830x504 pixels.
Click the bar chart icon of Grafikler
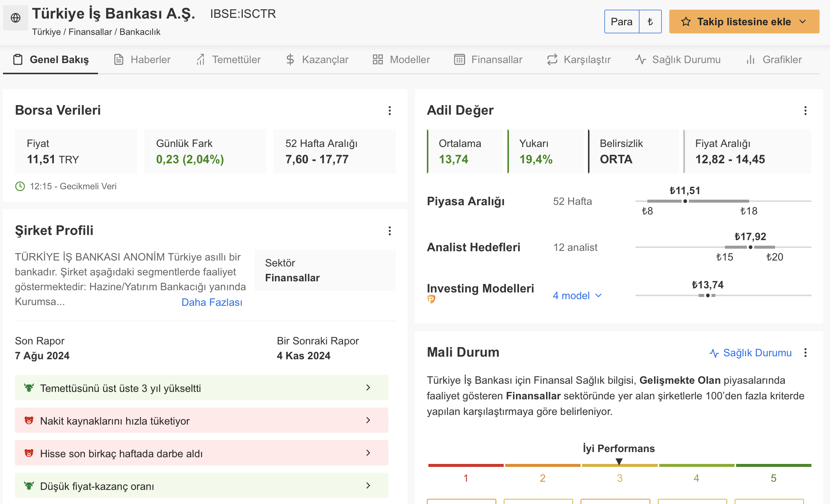point(751,59)
